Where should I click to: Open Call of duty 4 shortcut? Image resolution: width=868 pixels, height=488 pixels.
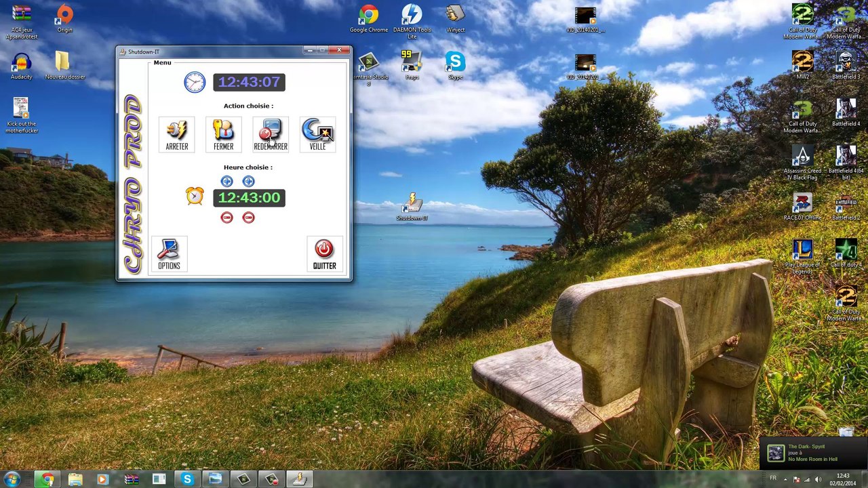click(x=846, y=253)
